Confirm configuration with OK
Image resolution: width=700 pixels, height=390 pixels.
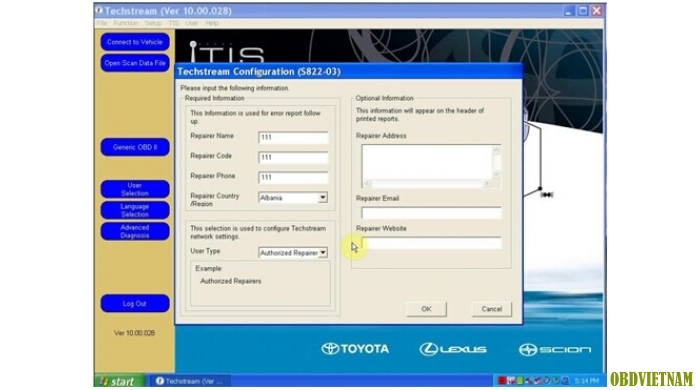tap(426, 309)
